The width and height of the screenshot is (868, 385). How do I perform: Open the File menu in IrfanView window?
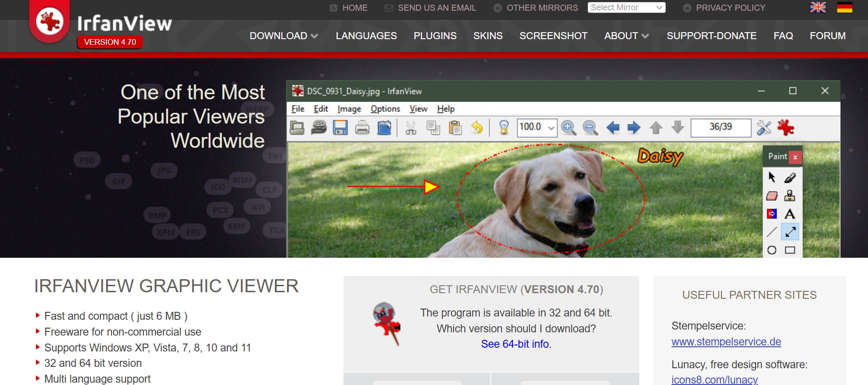point(298,109)
